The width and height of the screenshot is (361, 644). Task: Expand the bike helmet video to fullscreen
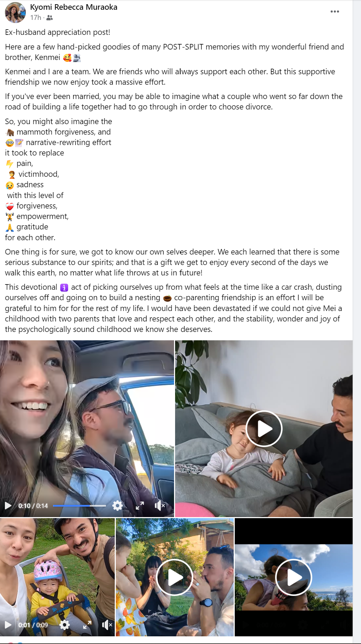coord(87,625)
